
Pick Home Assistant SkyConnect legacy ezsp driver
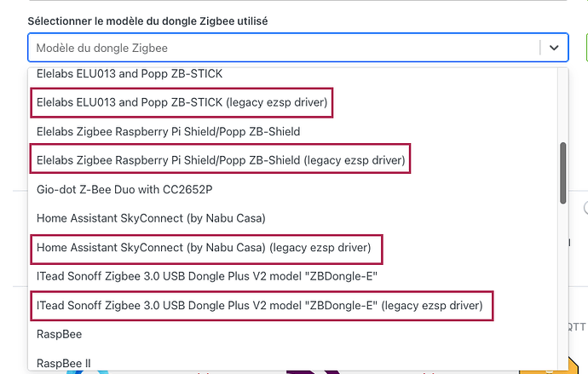pyautogui.click(x=204, y=248)
